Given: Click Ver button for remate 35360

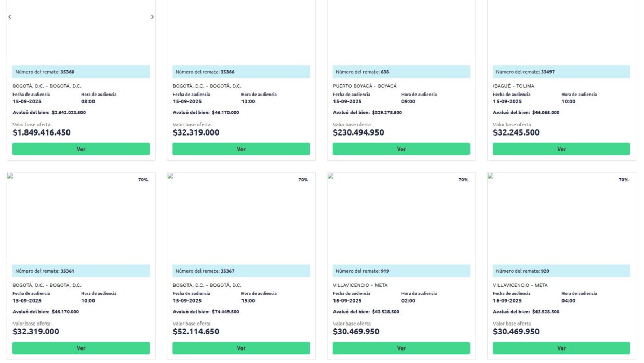Looking at the screenshot, I should pos(81,149).
